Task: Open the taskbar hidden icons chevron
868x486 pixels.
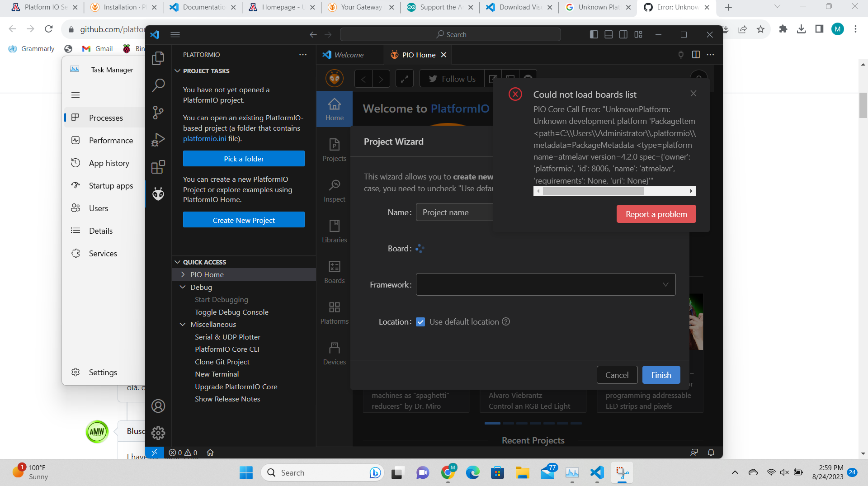Action: [x=735, y=472]
